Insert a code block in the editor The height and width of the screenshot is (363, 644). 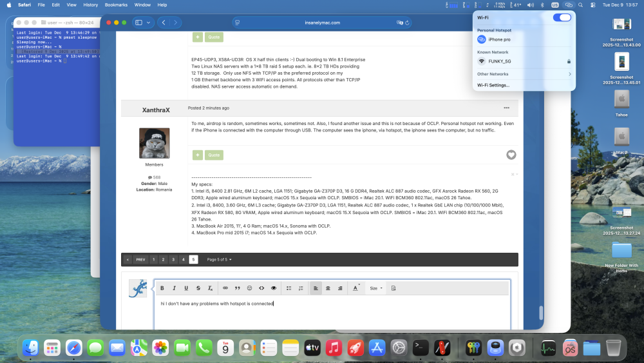pos(261,288)
